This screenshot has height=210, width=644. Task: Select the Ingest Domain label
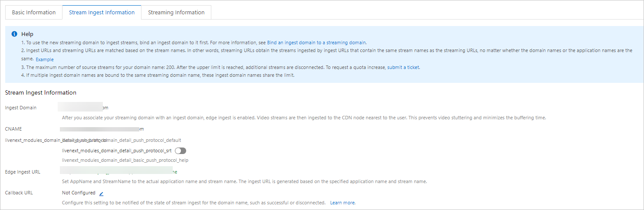(x=21, y=108)
